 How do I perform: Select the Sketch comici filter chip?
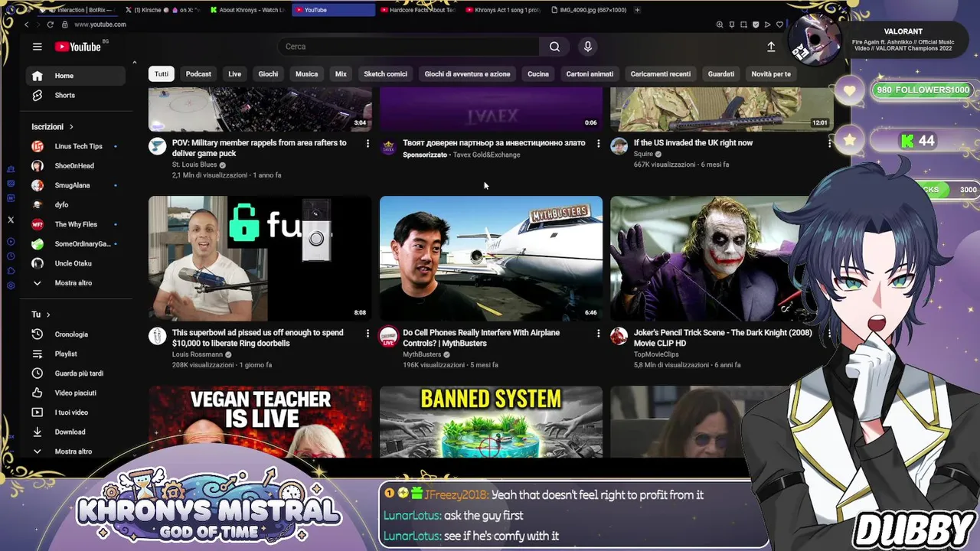pyautogui.click(x=385, y=74)
